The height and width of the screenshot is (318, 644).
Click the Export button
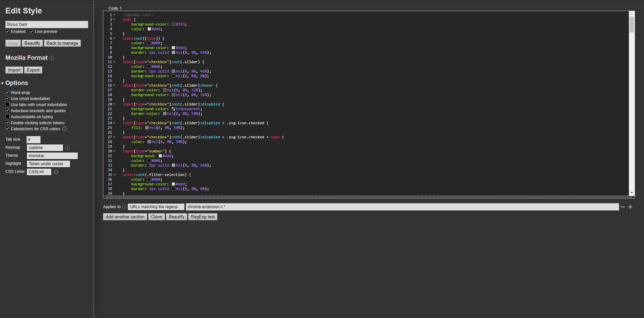[33, 70]
